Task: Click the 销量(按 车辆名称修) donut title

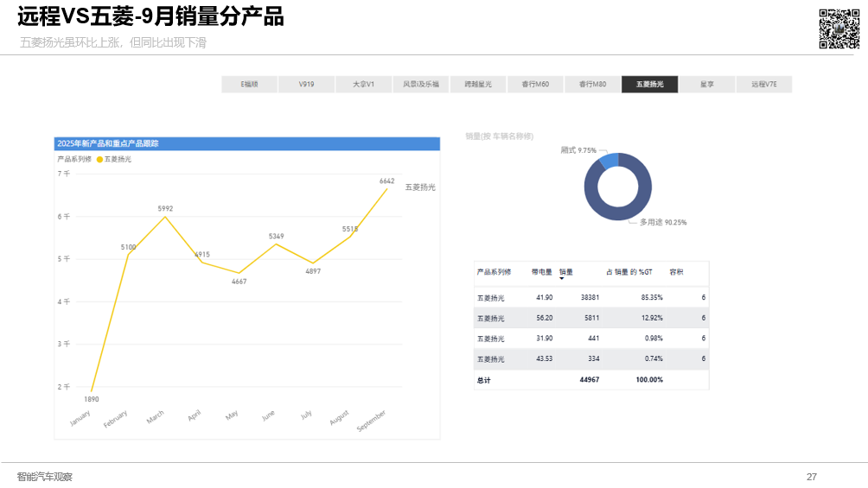Action: 500,136
